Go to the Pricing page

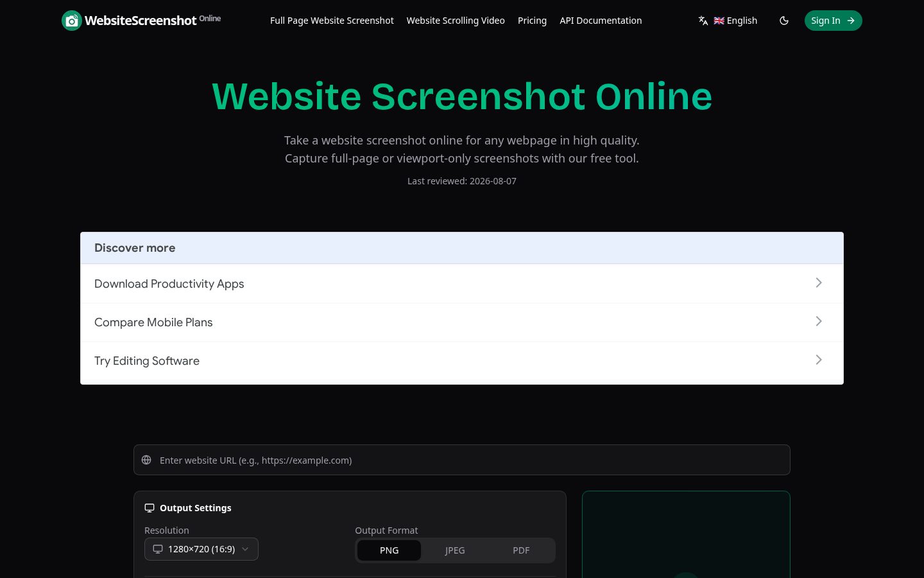pos(532,21)
